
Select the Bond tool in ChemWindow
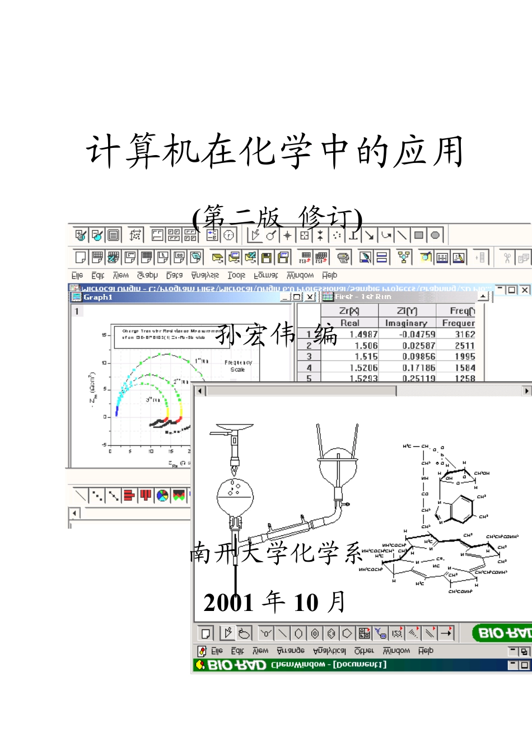[x=282, y=633]
